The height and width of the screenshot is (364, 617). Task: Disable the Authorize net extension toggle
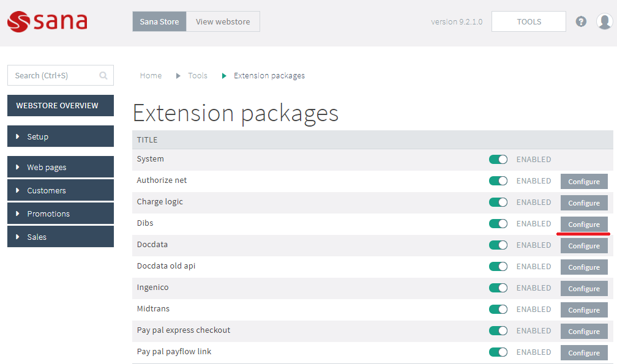[498, 181]
